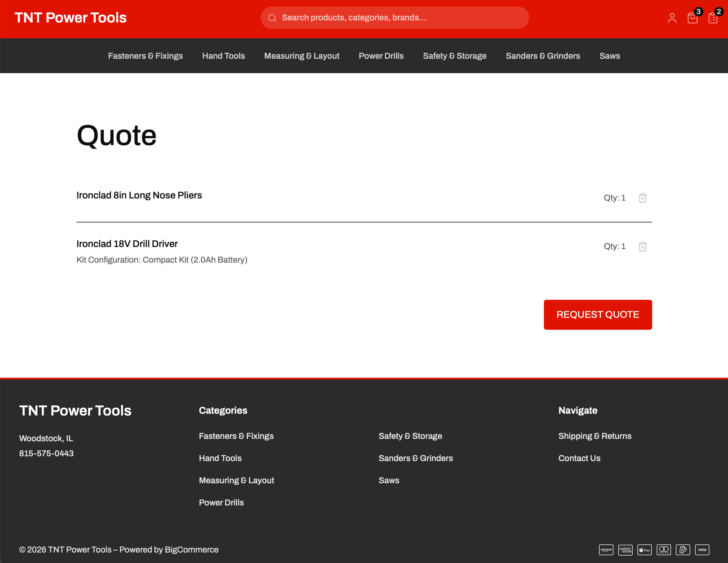
Task: Open the shopping cart with 3 items
Action: tap(693, 18)
